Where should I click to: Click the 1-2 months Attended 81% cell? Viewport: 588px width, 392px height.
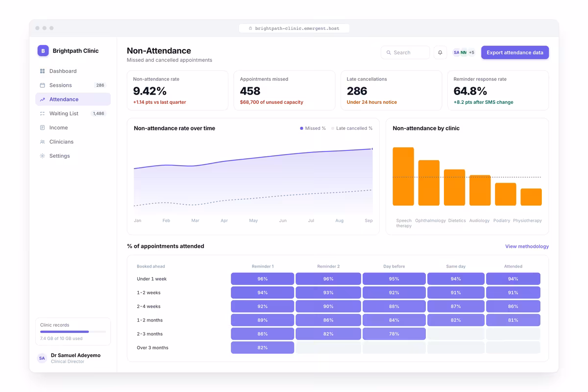[x=513, y=320]
